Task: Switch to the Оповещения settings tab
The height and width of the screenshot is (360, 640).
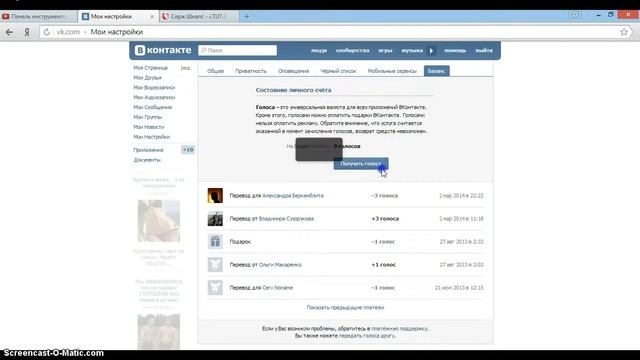Action: tap(293, 71)
